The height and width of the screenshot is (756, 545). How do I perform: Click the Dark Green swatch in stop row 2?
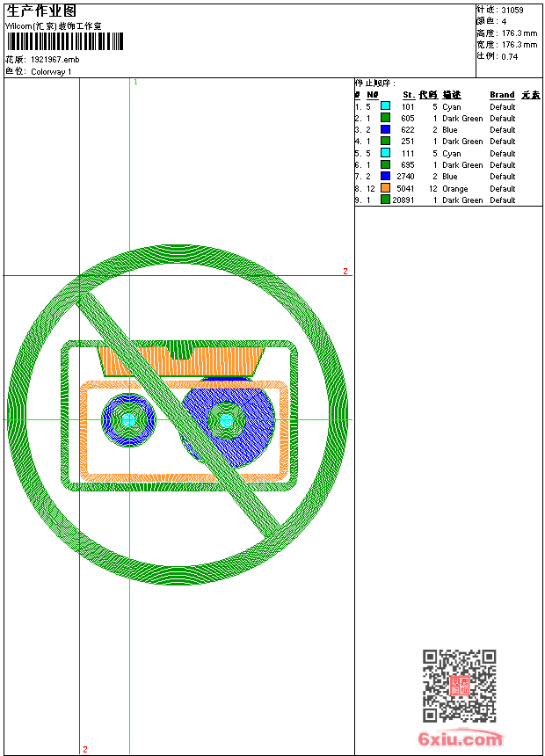click(x=385, y=118)
